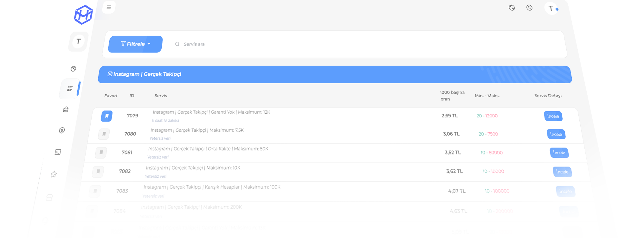Unfavorite service 7079 with its bookmark

pos(107,116)
